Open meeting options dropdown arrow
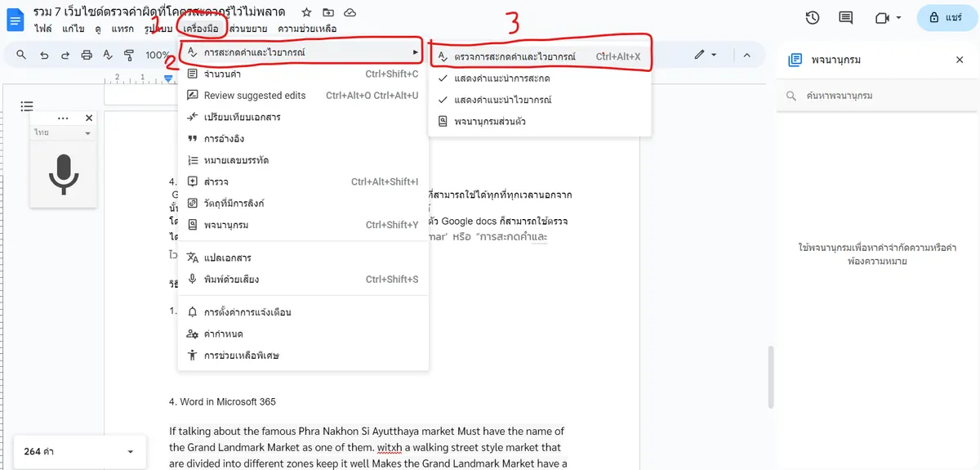This screenshot has height=470, width=980. point(899,18)
